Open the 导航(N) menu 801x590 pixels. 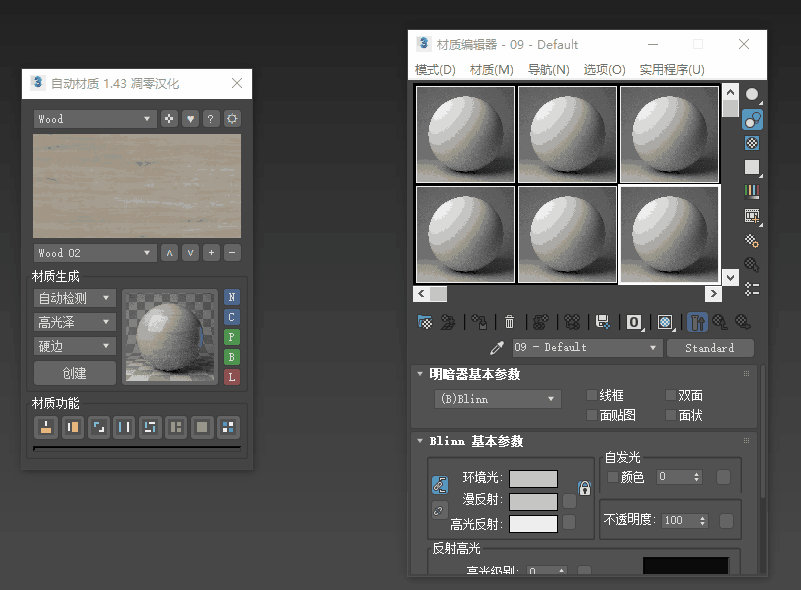pos(548,69)
